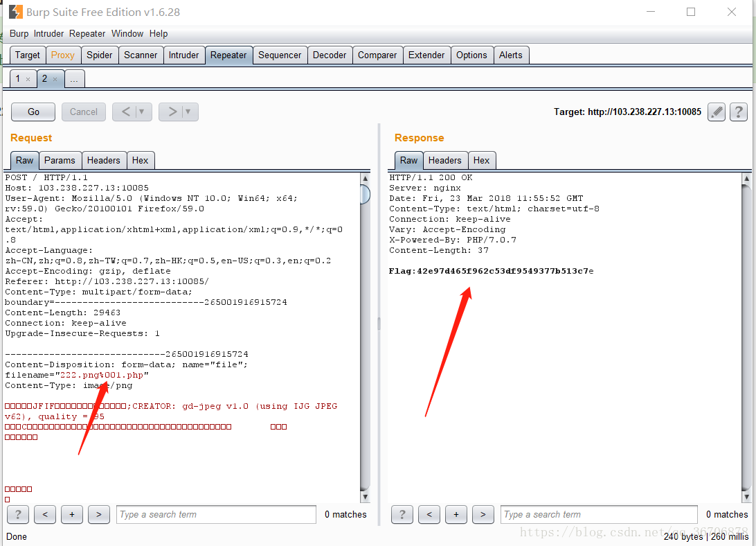Click the X-Powered-By: PHP/7.0.7 header line
This screenshot has height=546, width=756.
(x=452, y=240)
